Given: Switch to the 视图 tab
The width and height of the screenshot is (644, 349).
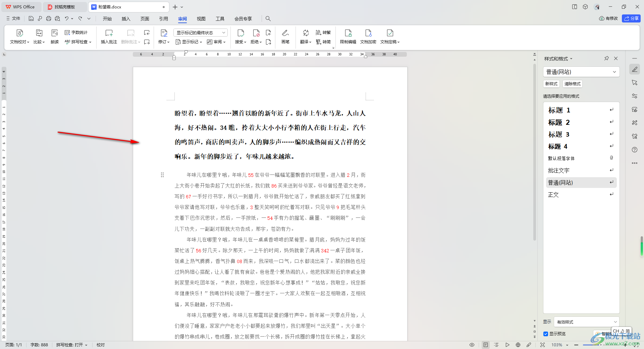Looking at the screenshot, I should pyautogui.click(x=201, y=19).
